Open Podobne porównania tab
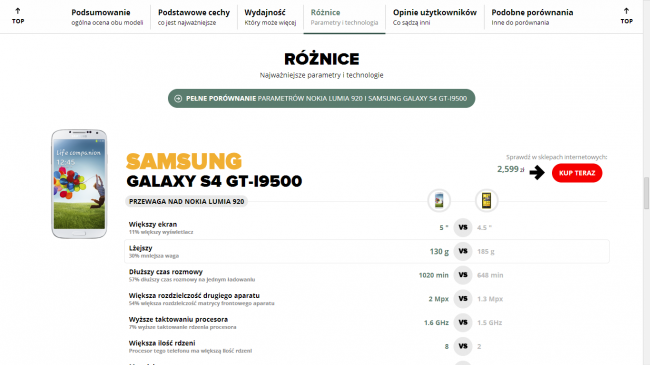Image resolution: width=650 pixels, height=365 pixels. point(532,17)
